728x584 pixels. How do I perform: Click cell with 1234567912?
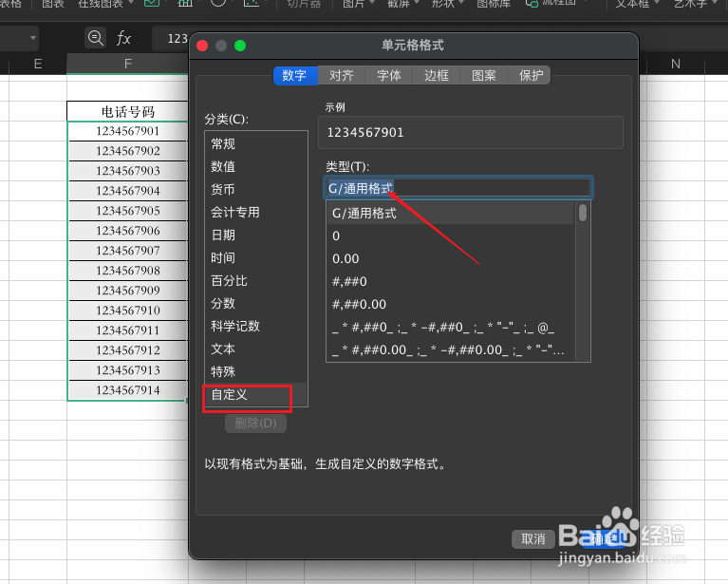tap(128, 350)
